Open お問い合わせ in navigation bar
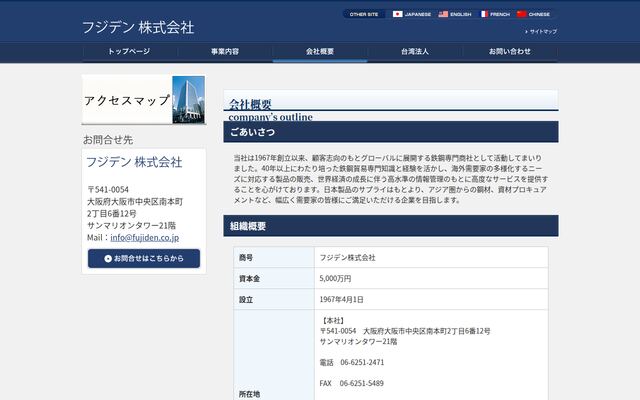The height and width of the screenshot is (400, 640). 510,51
